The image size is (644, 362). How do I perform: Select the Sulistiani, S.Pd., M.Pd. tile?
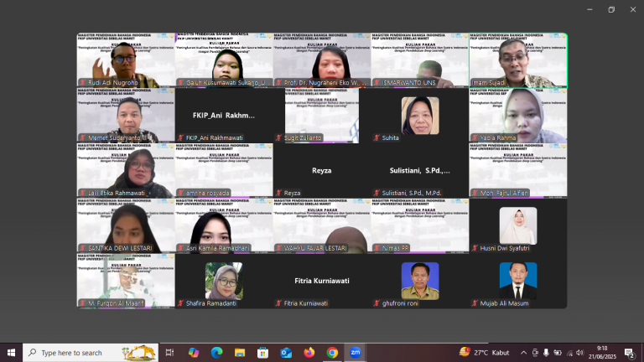point(420,171)
